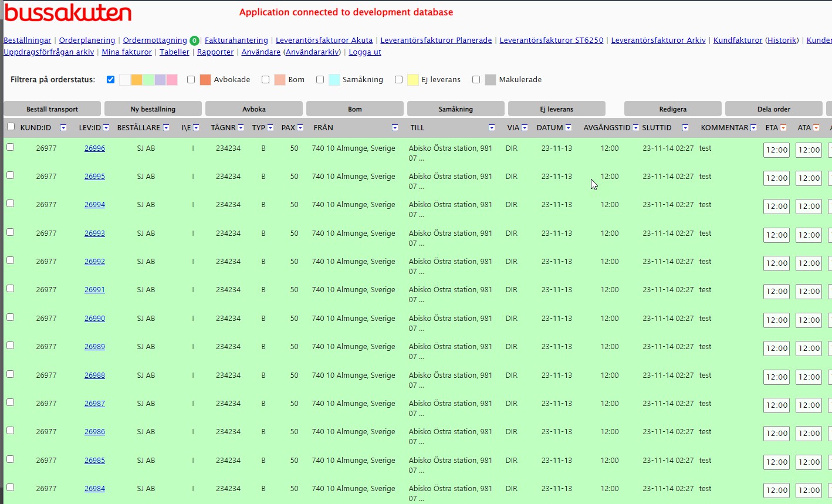Click the Ej leverans action button

point(557,109)
